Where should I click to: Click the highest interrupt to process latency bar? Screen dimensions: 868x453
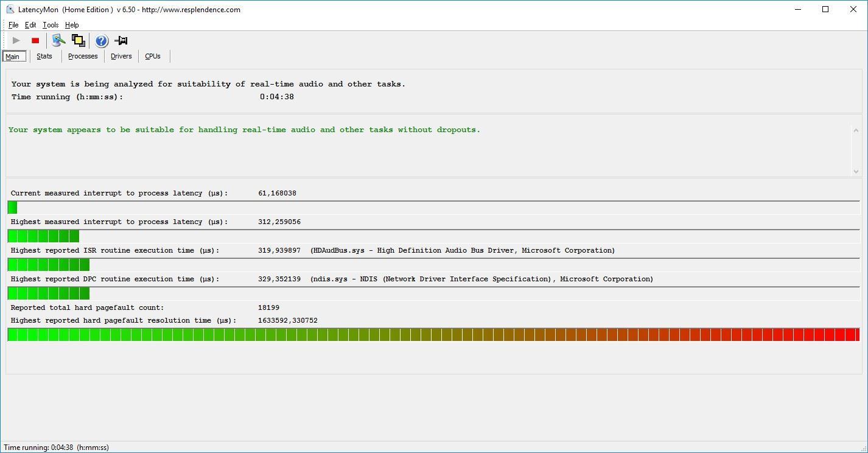[x=433, y=236]
